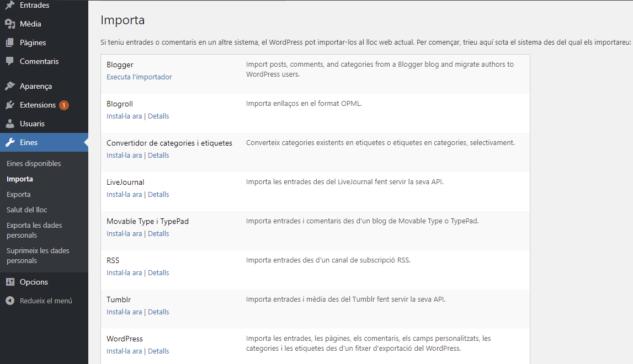The height and width of the screenshot is (364, 633).
Task: Run the Blogger importer link
Action: 139,77
